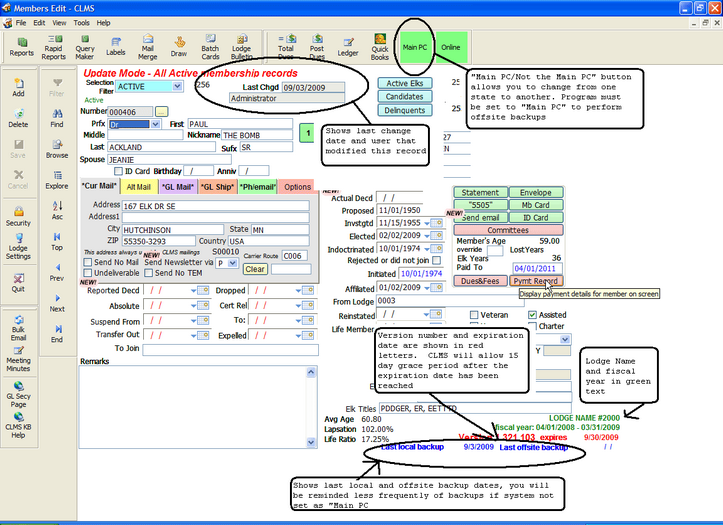Open Lodge Settings in sidebar
Image resolution: width=723 pixels, height=525 pixels.
pyautogui.click(x=18, y=249)
